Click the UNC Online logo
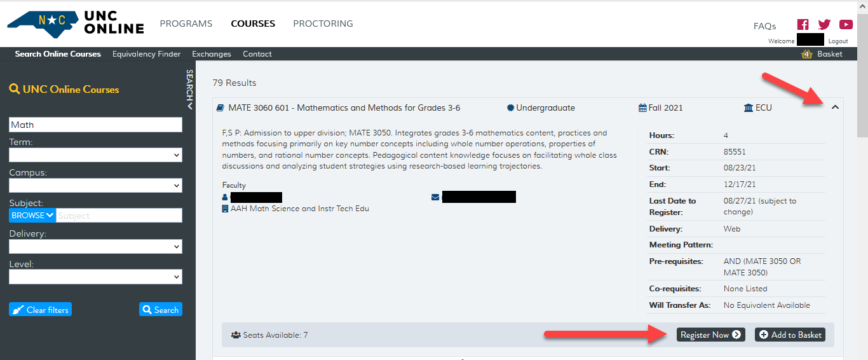This screenshot has width=868, height=360. [76, 24]
